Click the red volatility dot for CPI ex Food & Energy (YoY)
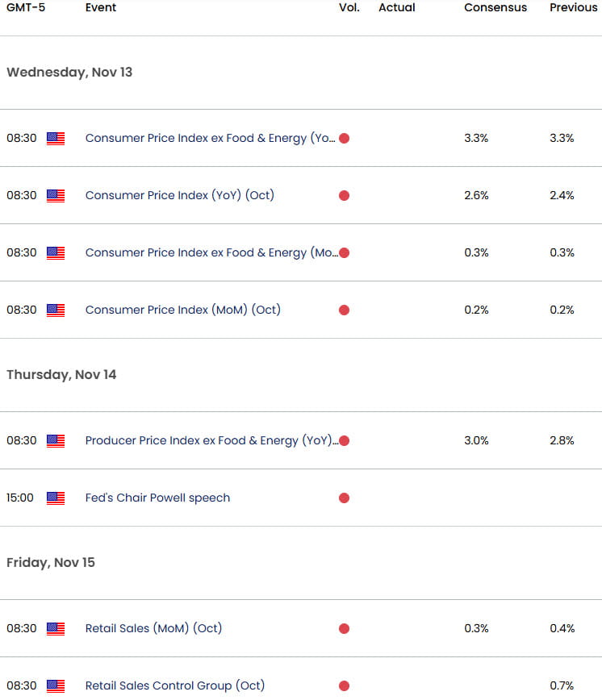Viewport: 602px width, 700px height. [344, 138]
